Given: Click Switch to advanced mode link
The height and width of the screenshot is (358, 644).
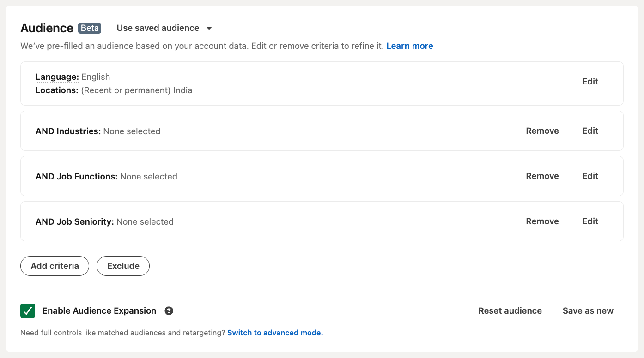Looking at the screenshot, I should (275, 333).
